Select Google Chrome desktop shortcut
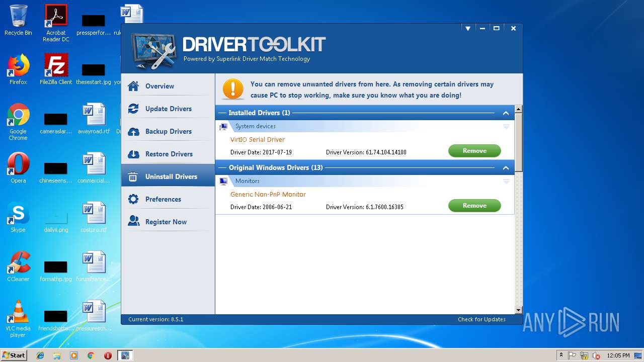The image size is (644, 362). [x=18, y=122]
